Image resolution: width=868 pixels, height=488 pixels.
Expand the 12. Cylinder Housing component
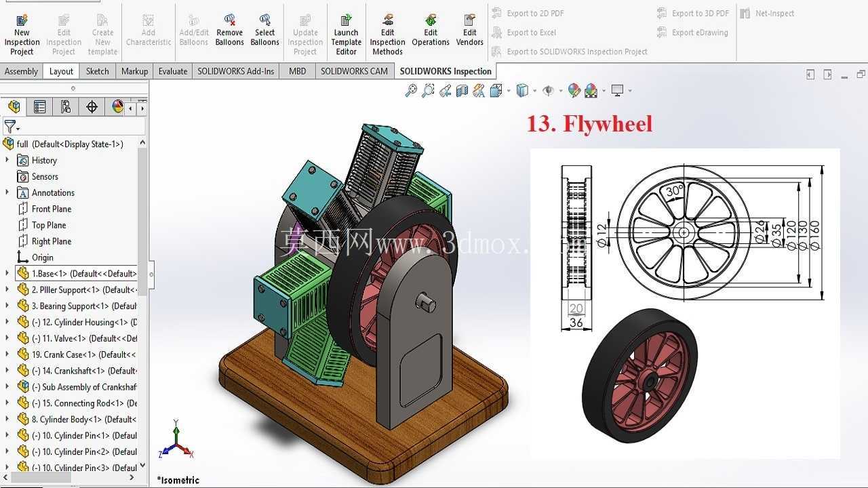pyautogui.click(x=7, y=323)
